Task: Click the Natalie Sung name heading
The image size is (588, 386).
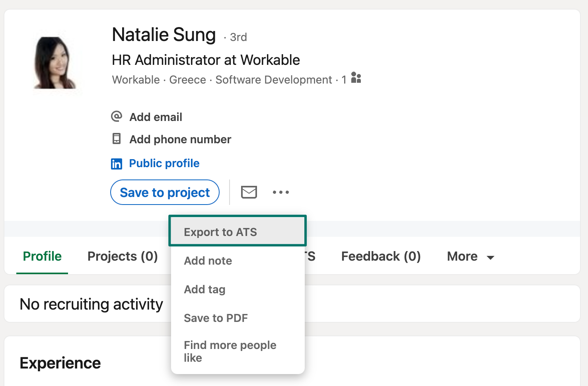Action: pos(164,35)
